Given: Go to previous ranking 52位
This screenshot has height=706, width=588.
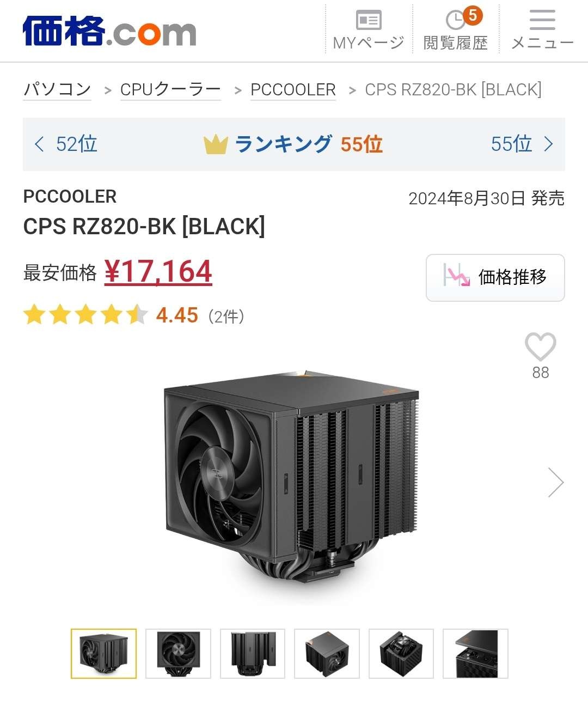Looking at the screenshot, I should coord(66,144).
